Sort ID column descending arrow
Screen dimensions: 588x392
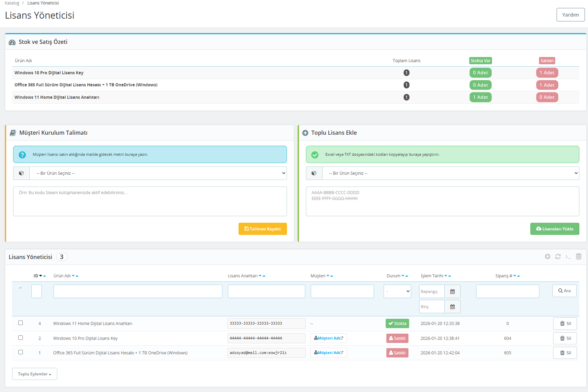pos(41,276)
